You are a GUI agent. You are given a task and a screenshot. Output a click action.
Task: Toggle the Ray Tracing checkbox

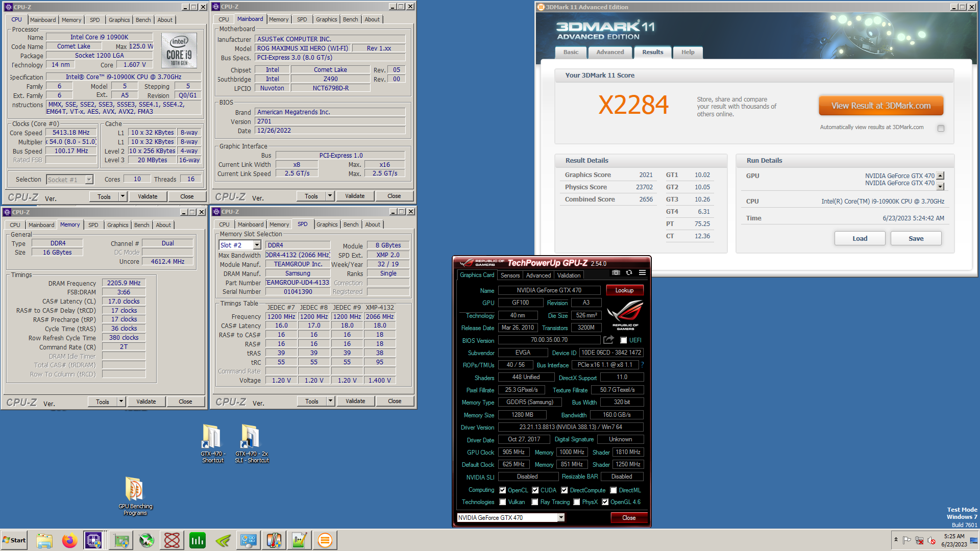click(535, 502)
